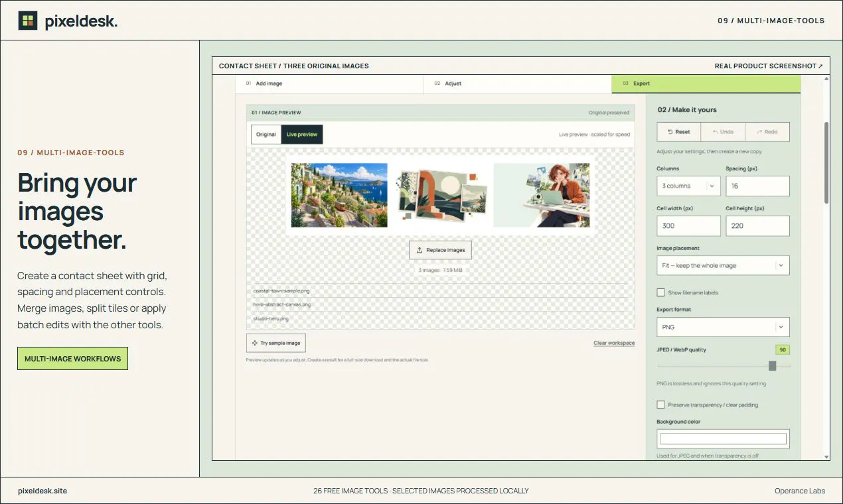843x504 pixels.
Task: Switch preview to the Original tab
Action: point(266,134)
